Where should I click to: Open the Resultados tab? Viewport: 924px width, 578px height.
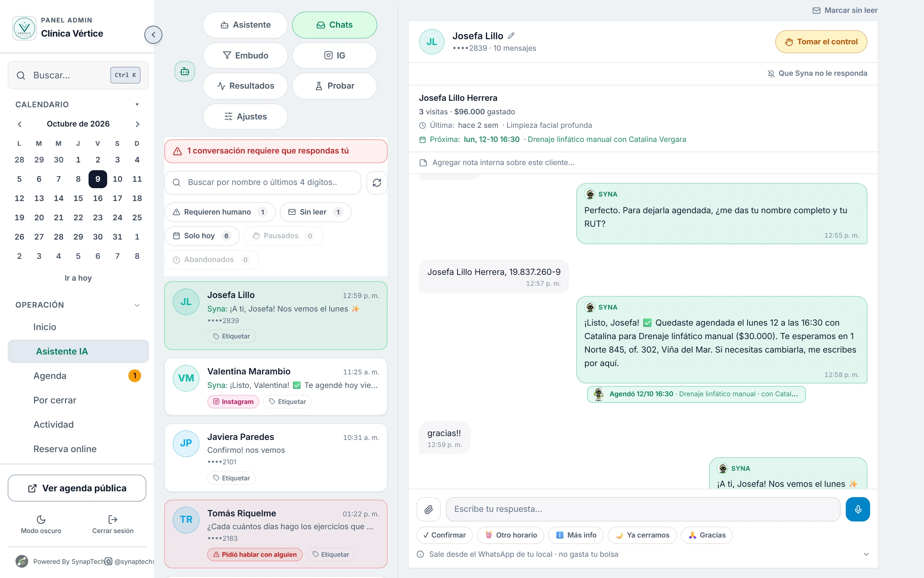point(245,86)
